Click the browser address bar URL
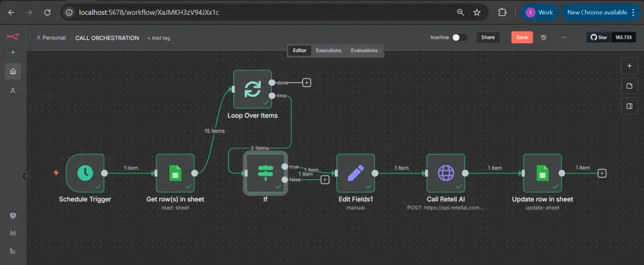 pyautogui.click(x=149, y=12)
